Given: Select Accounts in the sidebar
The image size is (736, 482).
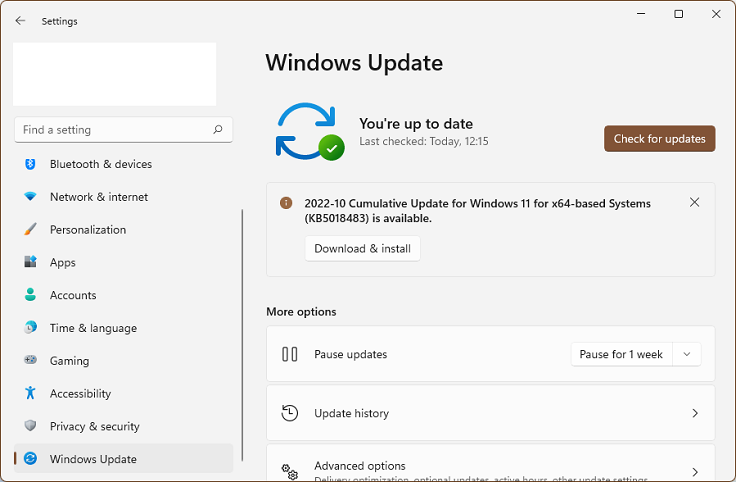Looking at the screenshot, I should click(123, 295).
